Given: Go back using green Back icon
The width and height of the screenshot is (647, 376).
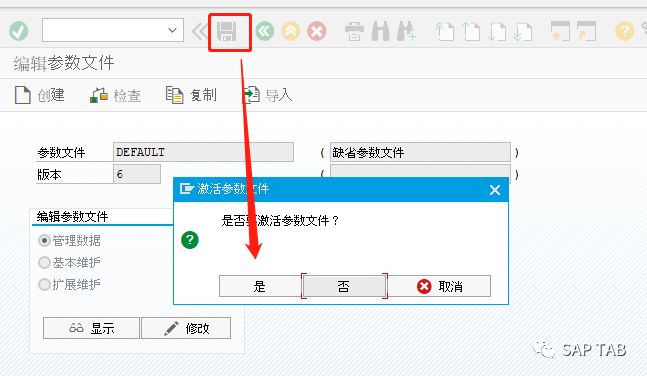Looking at the screenshot, I should point(264,31).
